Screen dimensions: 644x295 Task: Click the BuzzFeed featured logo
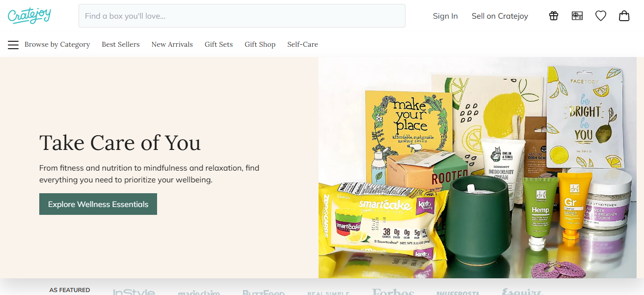click(264, 292)
